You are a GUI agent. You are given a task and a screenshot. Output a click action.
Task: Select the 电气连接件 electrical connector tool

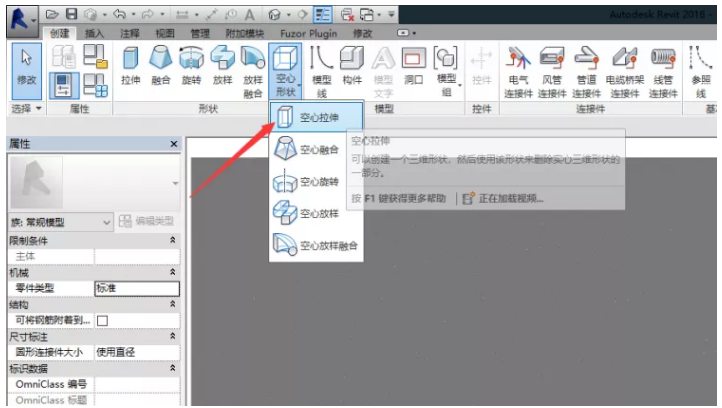click(x=518, y=72)
